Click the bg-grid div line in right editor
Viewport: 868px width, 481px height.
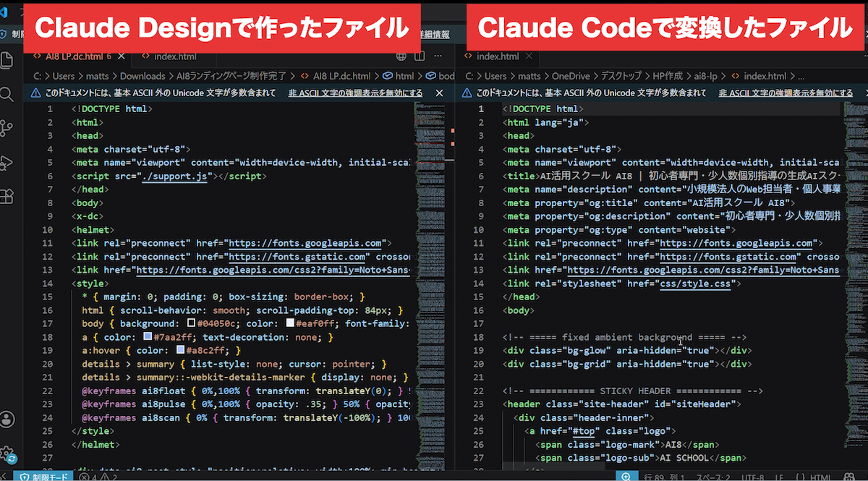click(x=627, y=364)
